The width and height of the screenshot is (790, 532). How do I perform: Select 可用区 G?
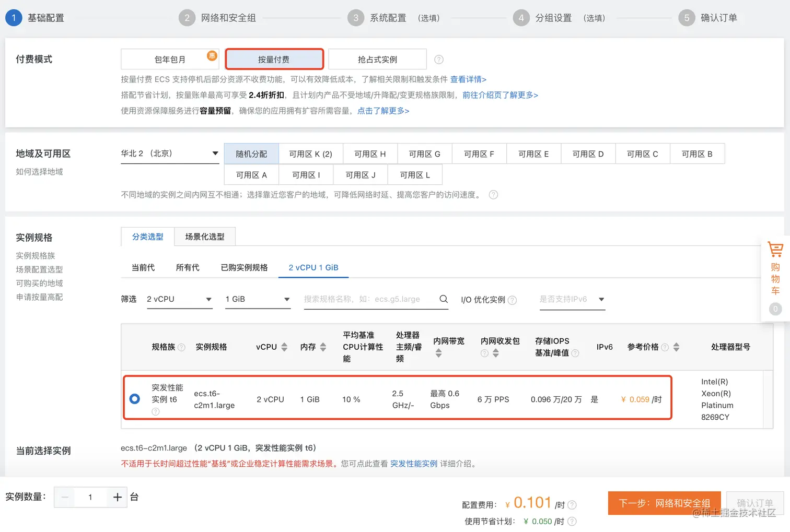(x=425, y=154)
